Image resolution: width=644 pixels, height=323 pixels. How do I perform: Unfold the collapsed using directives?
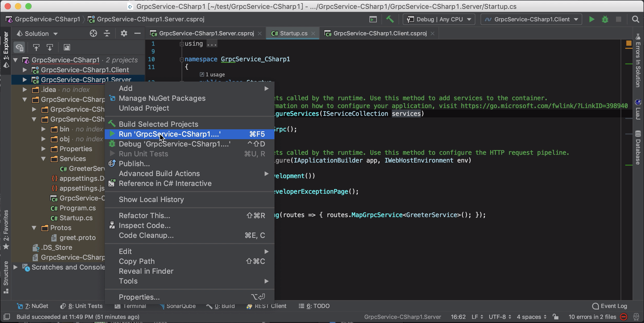[x=182, y=44]
